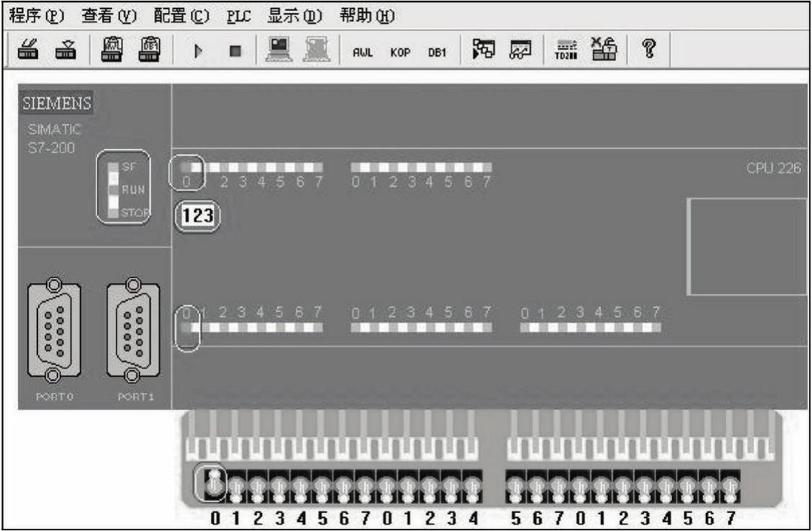
Task: Toggle input switch I2.7
Action: (x=730, y=488)
